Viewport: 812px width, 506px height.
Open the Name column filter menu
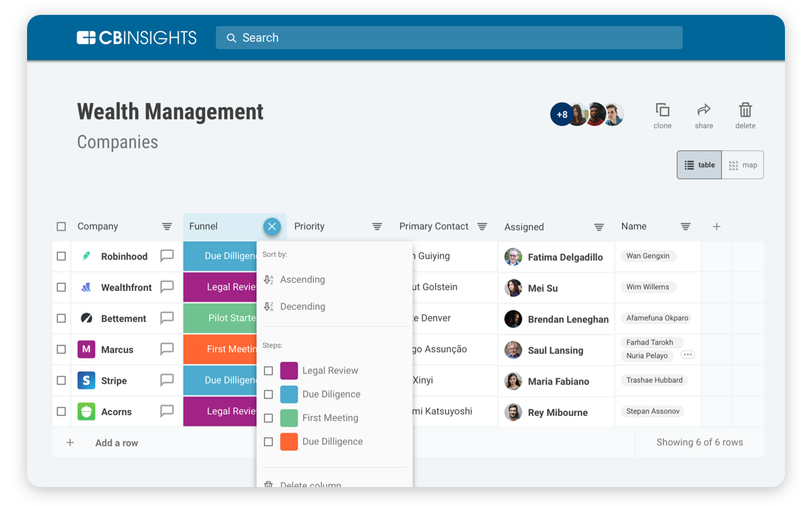tap(685, 227)
